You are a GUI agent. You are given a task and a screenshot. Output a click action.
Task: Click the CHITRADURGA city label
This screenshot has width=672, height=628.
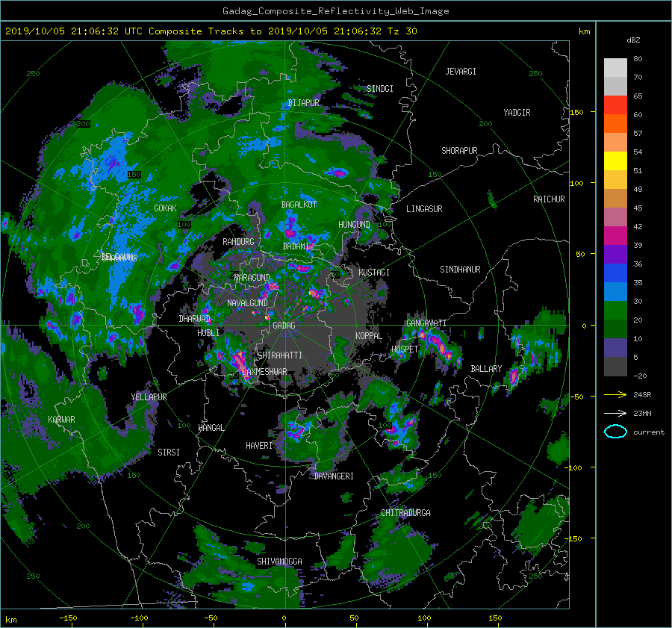click(405, 513)
